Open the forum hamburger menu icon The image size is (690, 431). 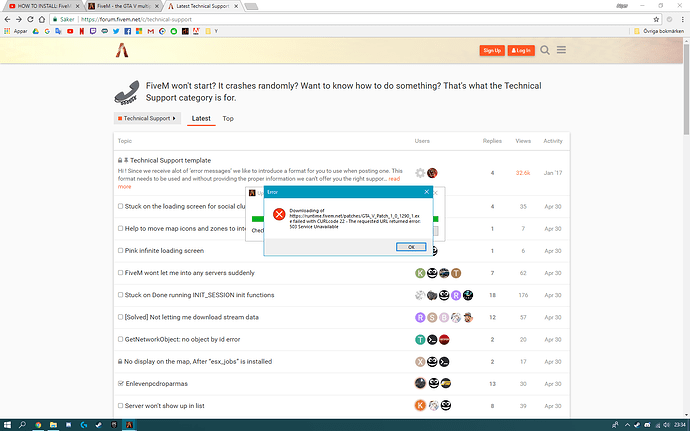(561, 50)
